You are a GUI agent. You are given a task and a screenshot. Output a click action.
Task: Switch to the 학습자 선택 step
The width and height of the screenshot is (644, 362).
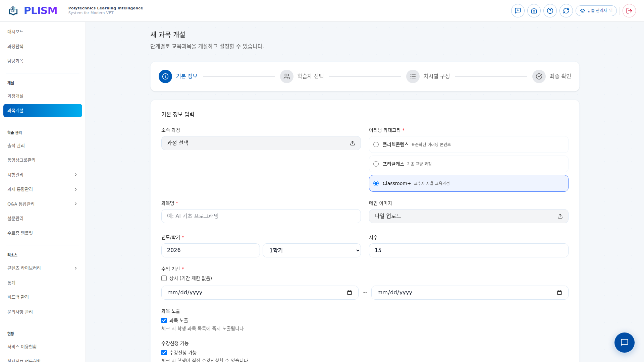pyautogui.click(x=302, y=76)
